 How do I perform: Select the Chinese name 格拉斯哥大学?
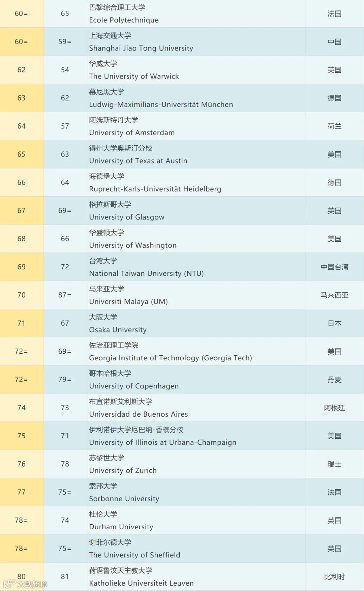[x=110, y=204]
